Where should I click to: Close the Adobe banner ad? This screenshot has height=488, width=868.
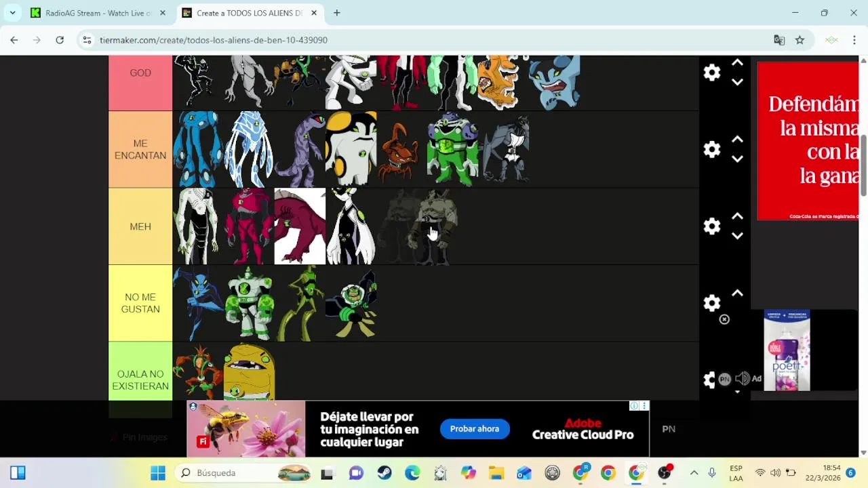(x=644, y=406)
